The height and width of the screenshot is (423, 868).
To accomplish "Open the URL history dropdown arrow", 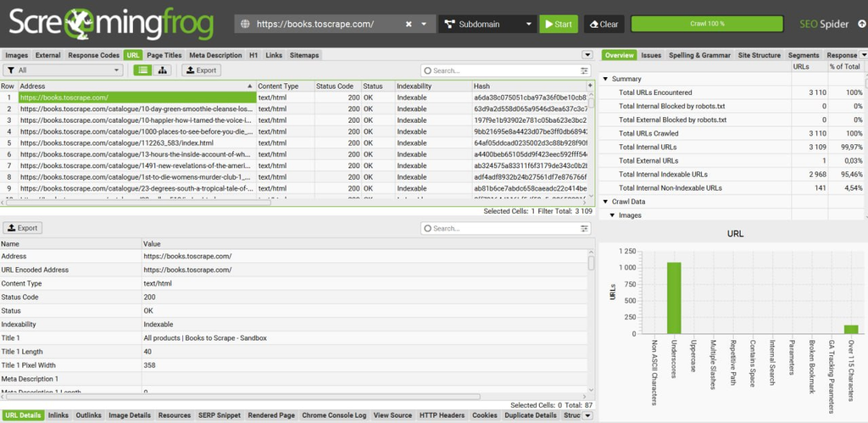I will click(x=424, y=25).
